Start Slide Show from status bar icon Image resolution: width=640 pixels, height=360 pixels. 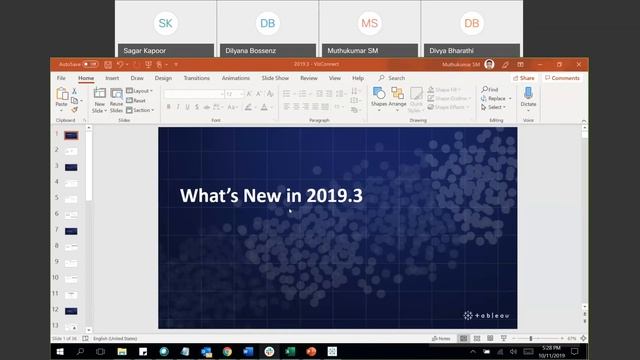click(504, 338)
